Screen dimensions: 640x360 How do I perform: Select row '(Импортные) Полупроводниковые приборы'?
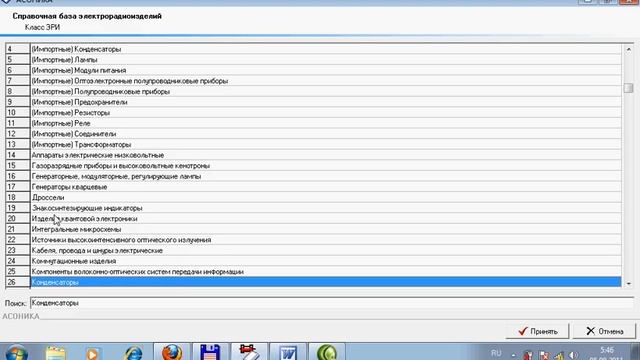326,91
